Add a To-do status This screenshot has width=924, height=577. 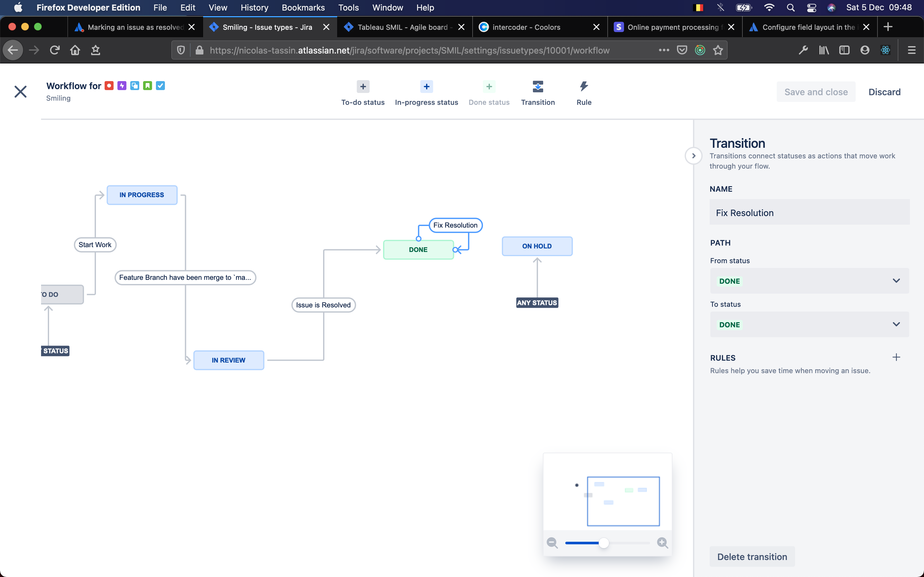tap(363, 87)
